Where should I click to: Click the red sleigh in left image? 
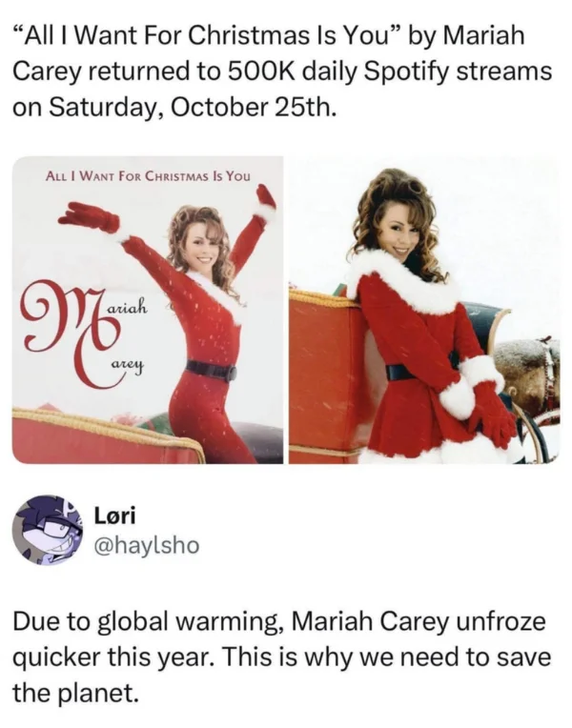[107, 436]
